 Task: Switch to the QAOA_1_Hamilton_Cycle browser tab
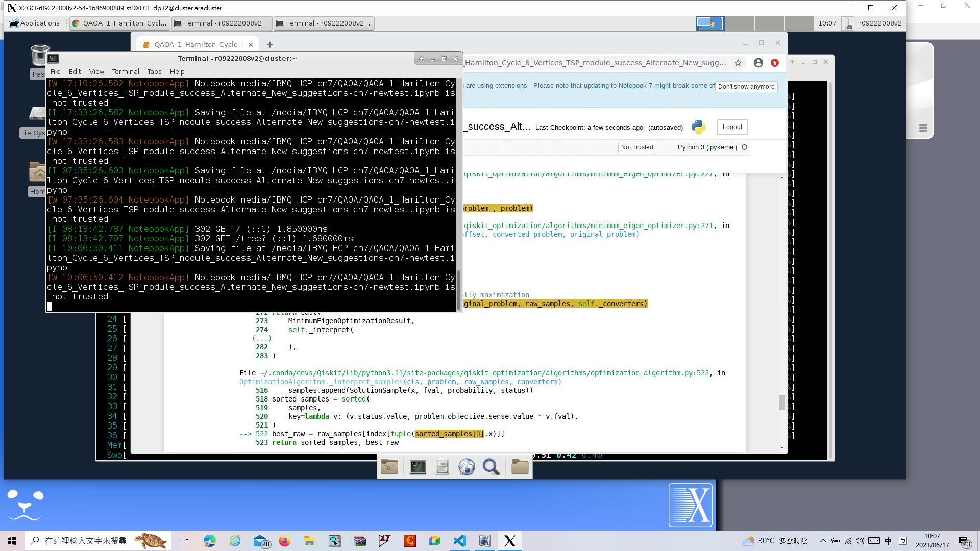tap(195, 44)
